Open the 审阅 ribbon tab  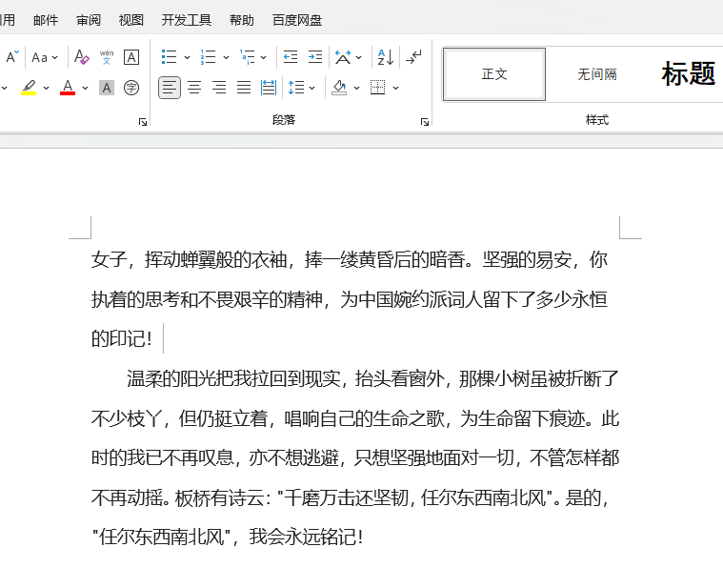click(89, 20)
